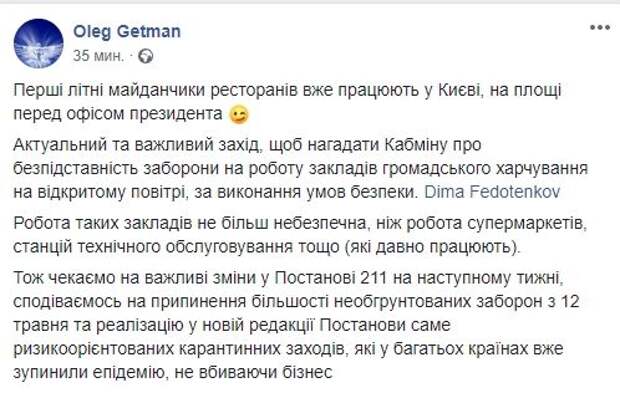620x393 pixels.
Task: Open the three-dot post options menu
Action: click(599, 28)
